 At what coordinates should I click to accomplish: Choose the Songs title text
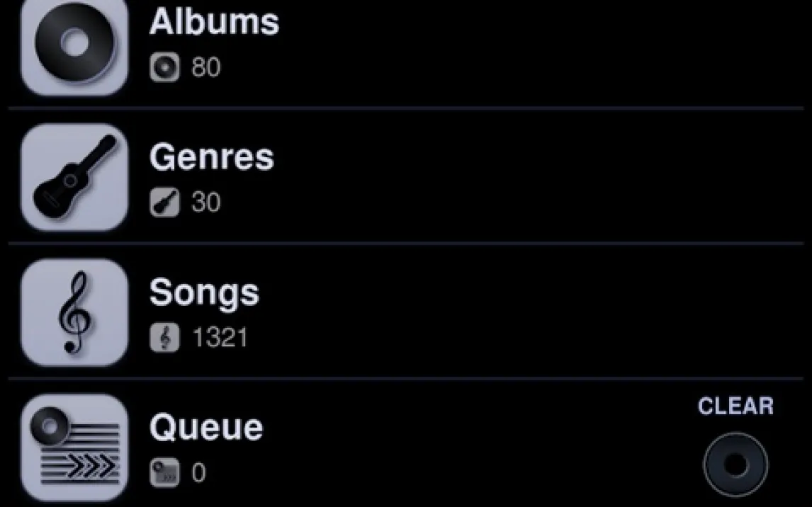[x=204, y=292]
